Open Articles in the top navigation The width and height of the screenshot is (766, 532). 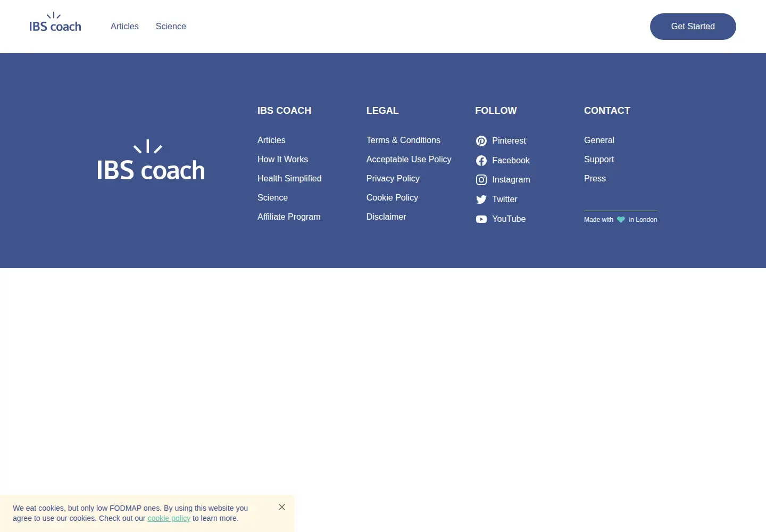[124, 26]
